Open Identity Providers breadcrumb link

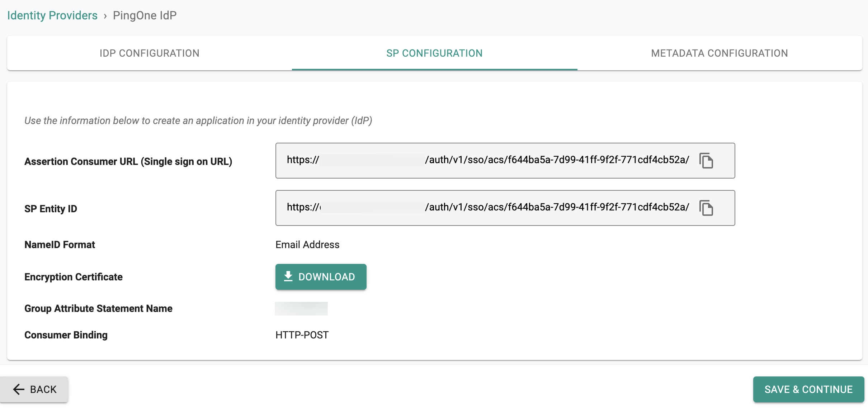tap(52, 15)
